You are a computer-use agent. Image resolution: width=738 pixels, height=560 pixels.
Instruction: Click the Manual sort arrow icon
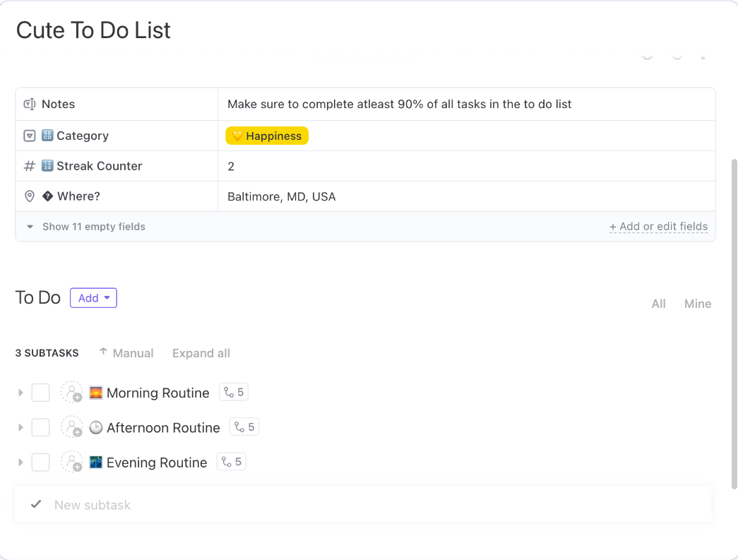pyautogui.click(x=103, y=352)
